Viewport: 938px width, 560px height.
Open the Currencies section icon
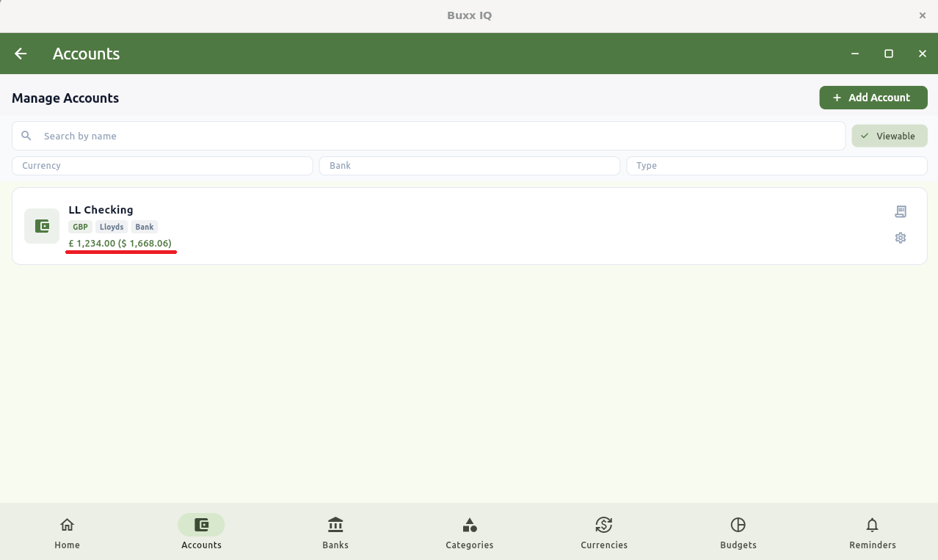click(x=604, y=525)
